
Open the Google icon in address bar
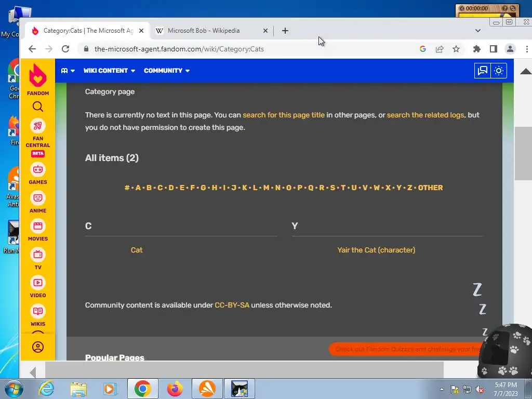coord(423,49)
